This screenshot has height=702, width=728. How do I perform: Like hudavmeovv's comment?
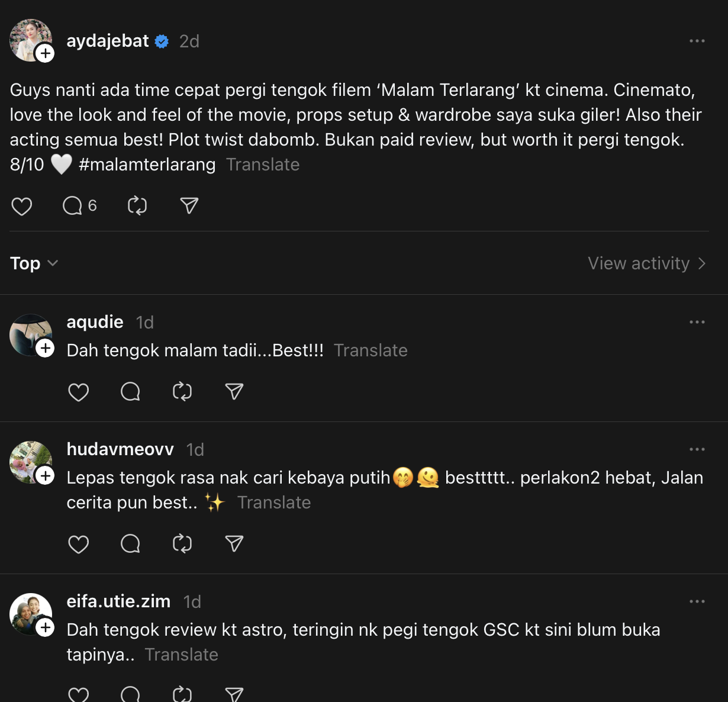(x=79, y=544)
